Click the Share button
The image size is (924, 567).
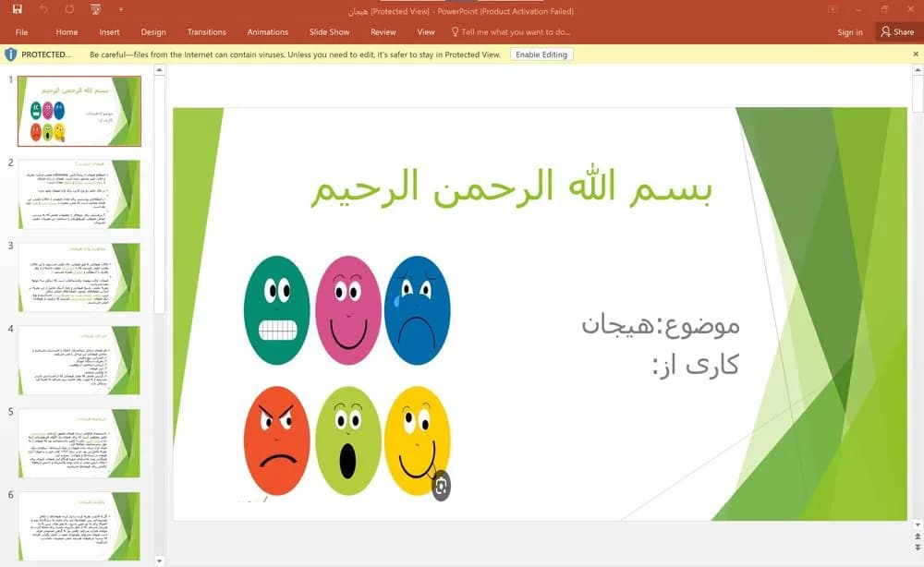tap(897, 31)
